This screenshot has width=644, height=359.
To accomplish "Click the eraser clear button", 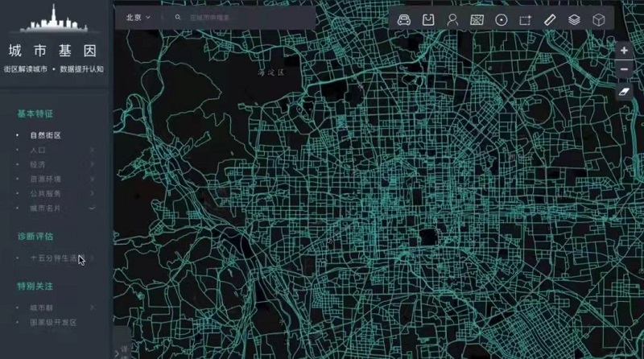I will [x=625, y=92].
